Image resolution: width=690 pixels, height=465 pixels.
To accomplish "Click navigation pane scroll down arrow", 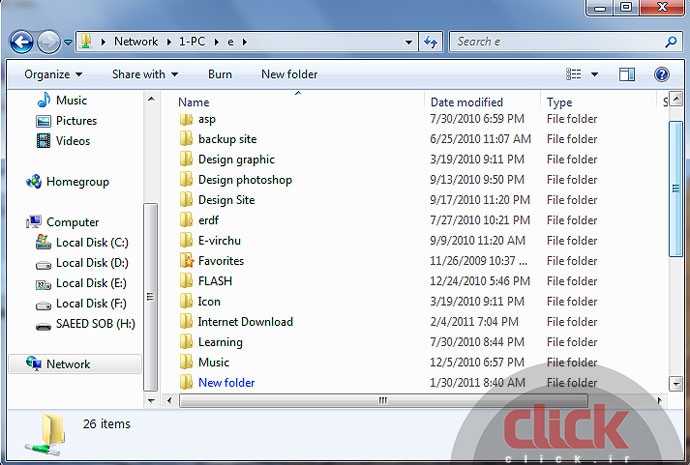I will (x=151, y=401).
